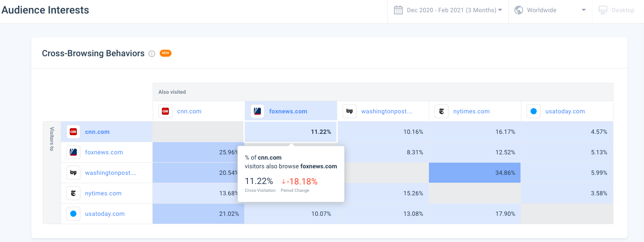Viewport: 644px width, 242px height.
Task: Click the USA Today icon in row header
Action: point(73,214)
